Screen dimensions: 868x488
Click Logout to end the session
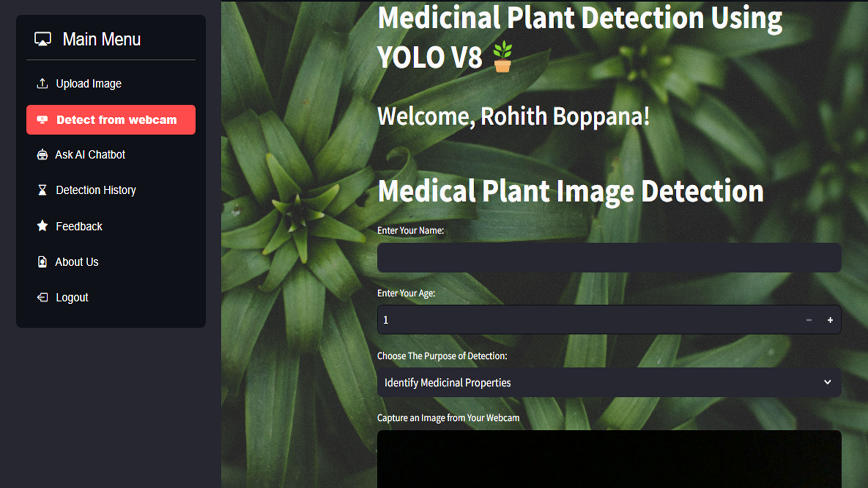(72, 297)
